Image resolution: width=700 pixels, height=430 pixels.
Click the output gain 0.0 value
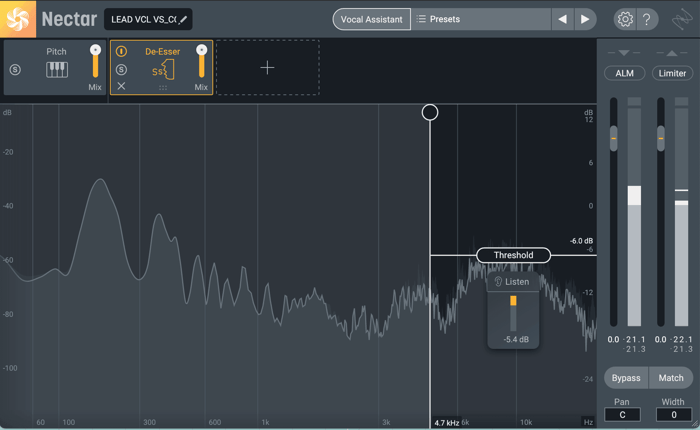pyautogui.click(x=660, y=339)
